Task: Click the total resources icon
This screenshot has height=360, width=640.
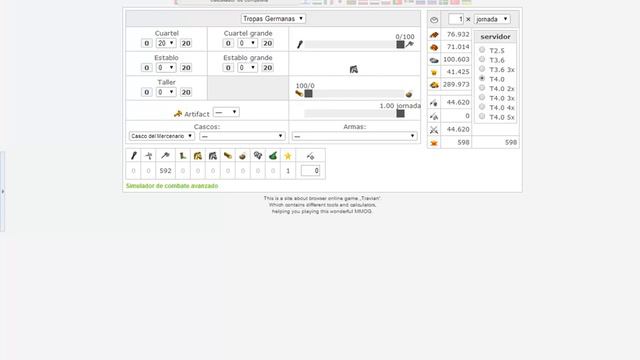Action: coord(434,85)
